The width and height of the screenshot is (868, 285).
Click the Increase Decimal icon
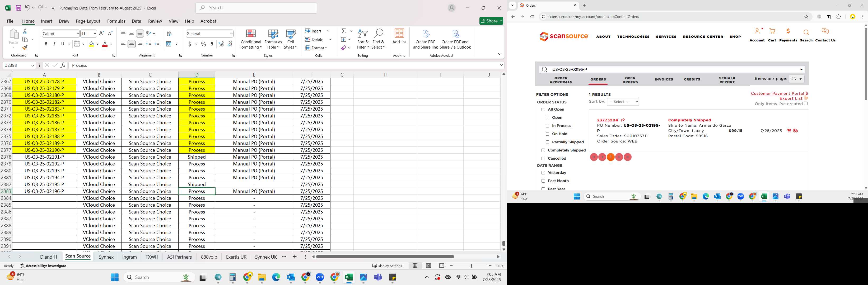point(221,44)
